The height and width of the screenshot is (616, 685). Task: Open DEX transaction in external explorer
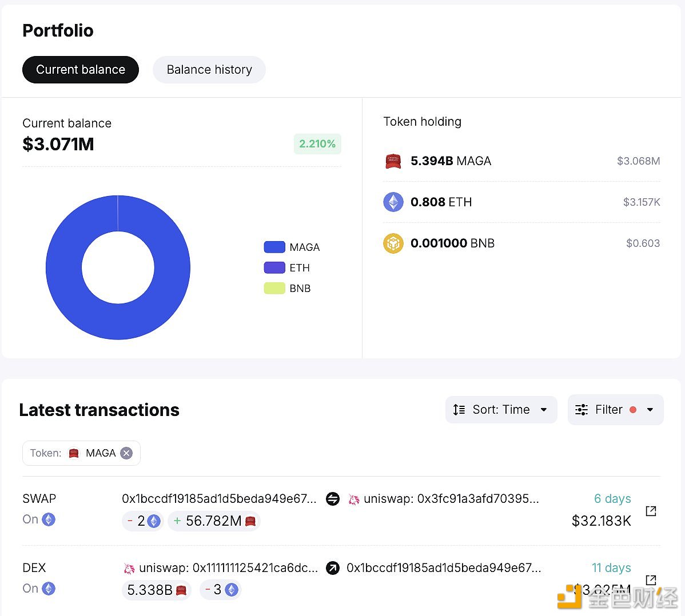coord(651,580)
